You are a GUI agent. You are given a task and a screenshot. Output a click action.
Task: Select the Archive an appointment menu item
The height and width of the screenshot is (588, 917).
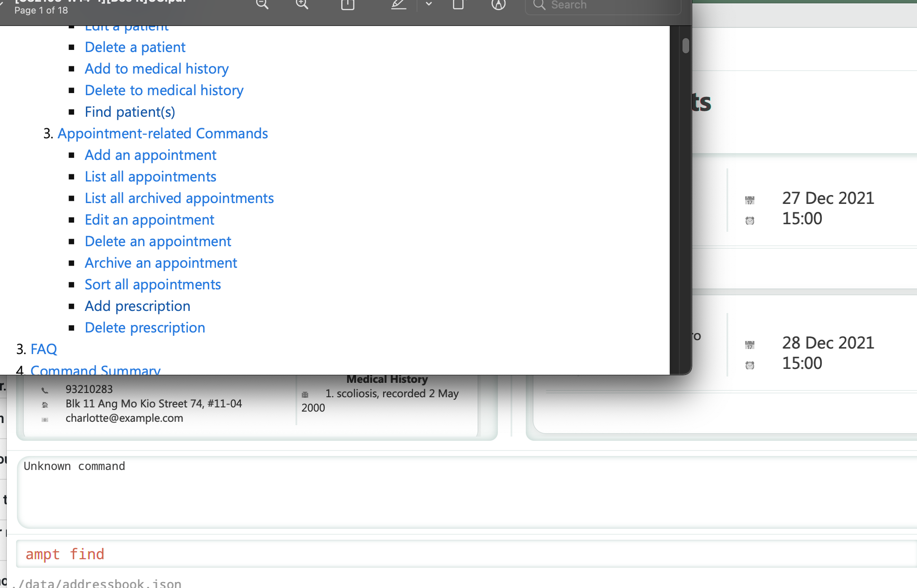(161, 262)
